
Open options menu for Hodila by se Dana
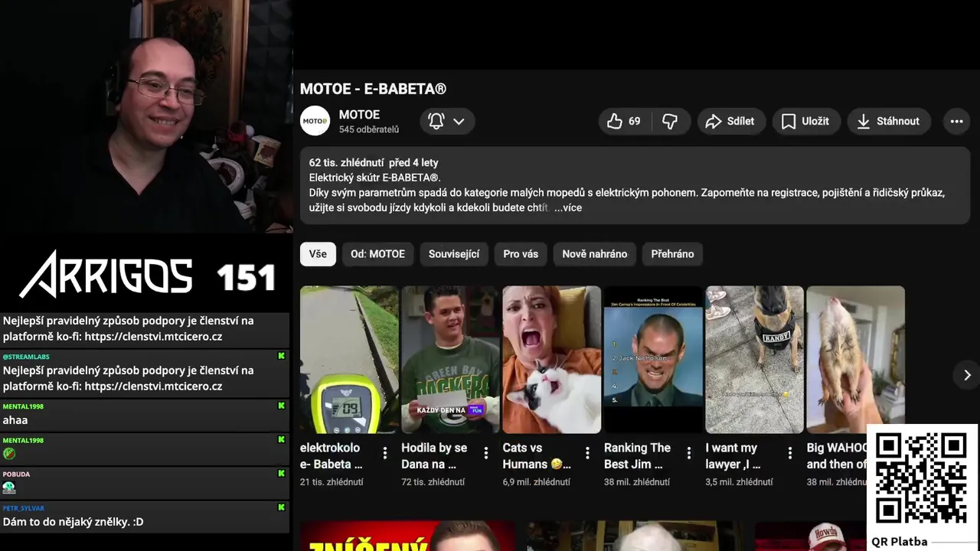[x=486, y=453]
